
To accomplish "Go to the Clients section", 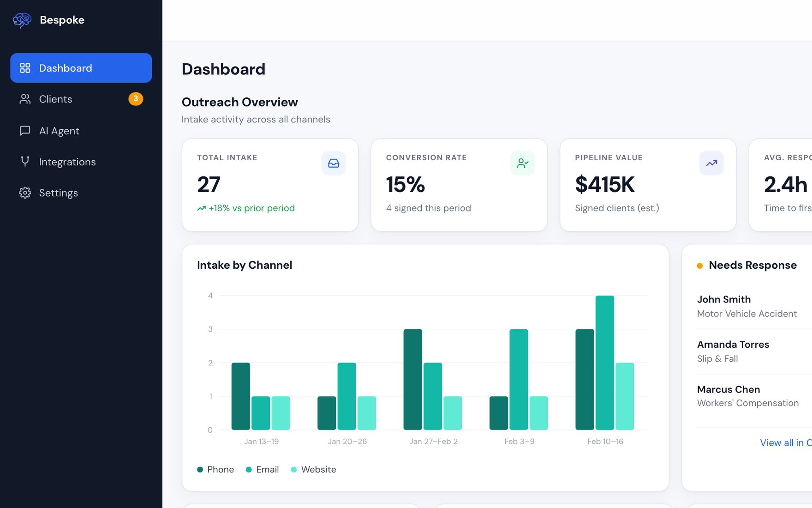I will pos(81,99).
